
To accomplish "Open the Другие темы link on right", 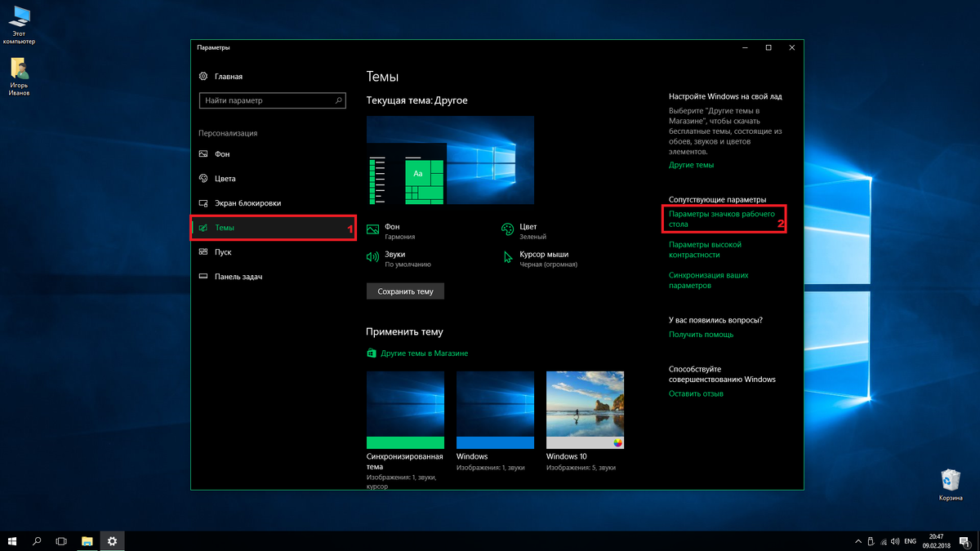I will click(x=691, y=165).
